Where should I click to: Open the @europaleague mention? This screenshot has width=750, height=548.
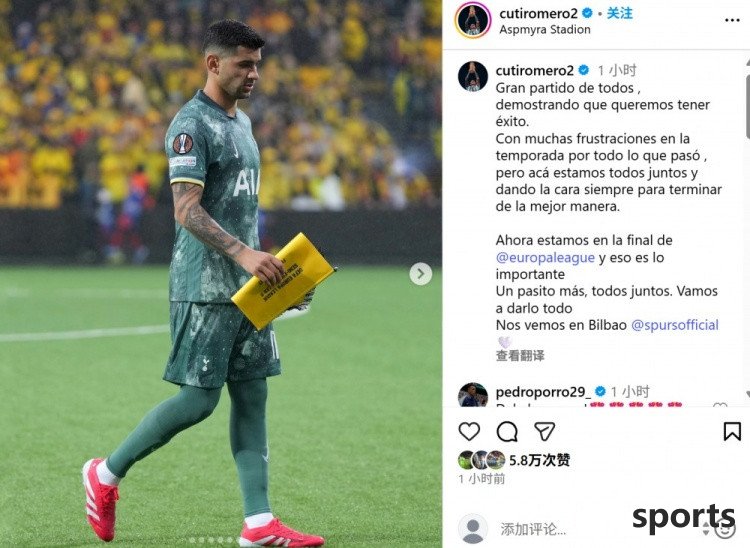(x=545, y=257)
